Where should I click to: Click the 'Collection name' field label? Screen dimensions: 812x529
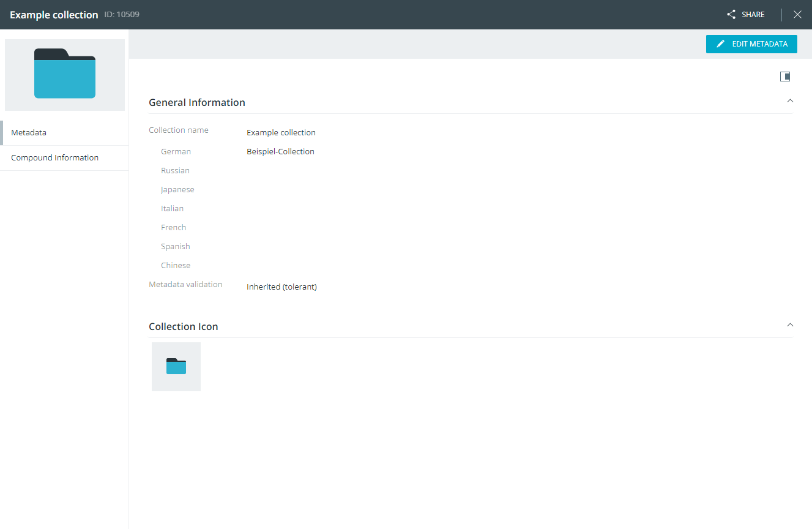[179, 130]
